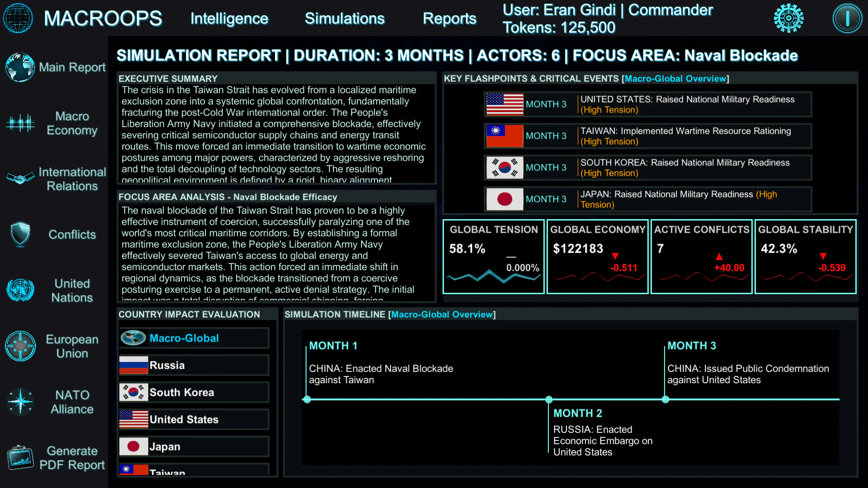Viewport: 868px width, 488px height.
Task: Open Taiwan wartime rationing event
Action: (x=648, y=136)
